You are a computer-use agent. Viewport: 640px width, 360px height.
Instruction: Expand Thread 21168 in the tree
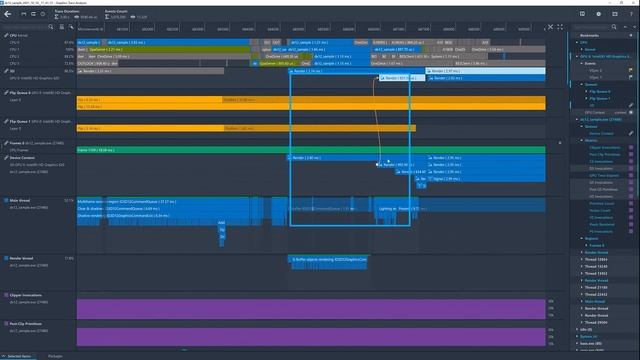(x=582, y=287)
